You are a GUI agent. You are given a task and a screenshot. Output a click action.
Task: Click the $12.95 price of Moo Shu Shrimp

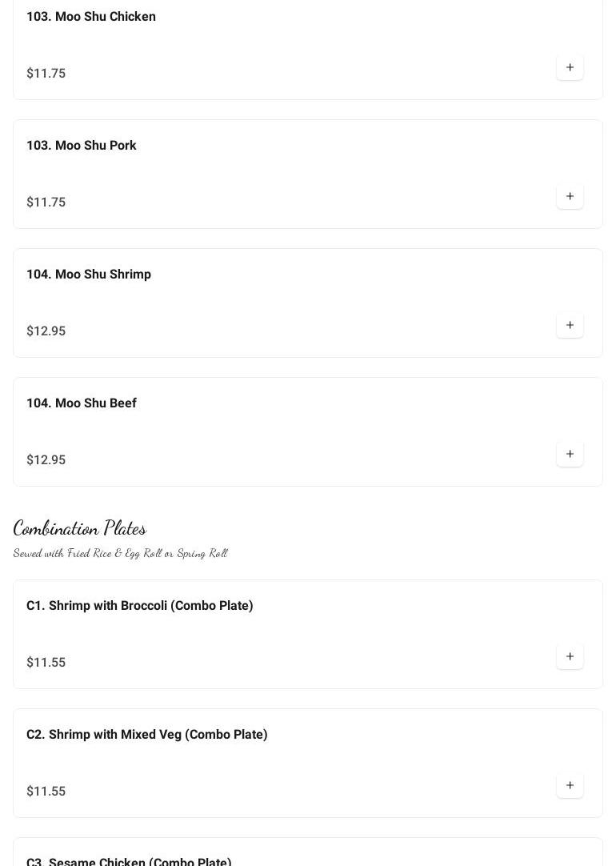[x=46, y=331]
